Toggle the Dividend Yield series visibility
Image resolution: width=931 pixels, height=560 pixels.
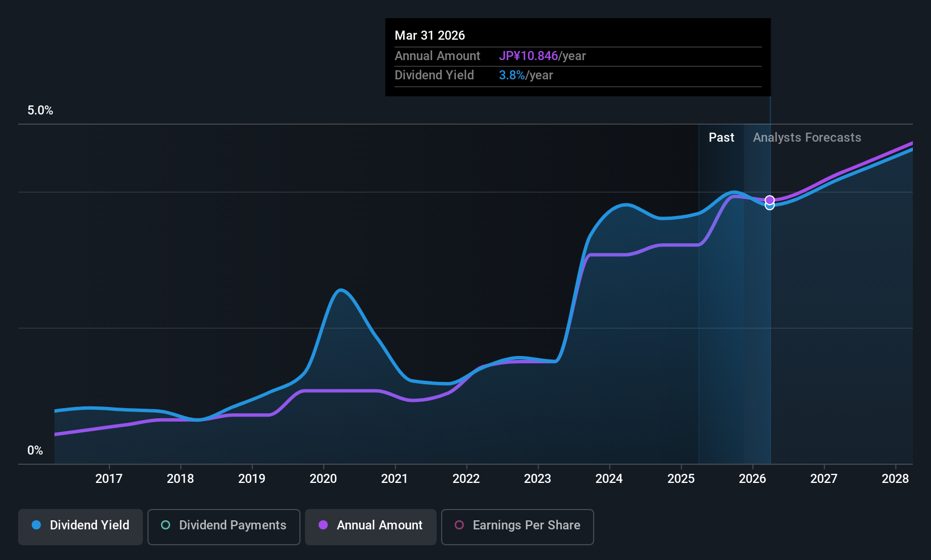pyautogui.click(x=80, y=526)
